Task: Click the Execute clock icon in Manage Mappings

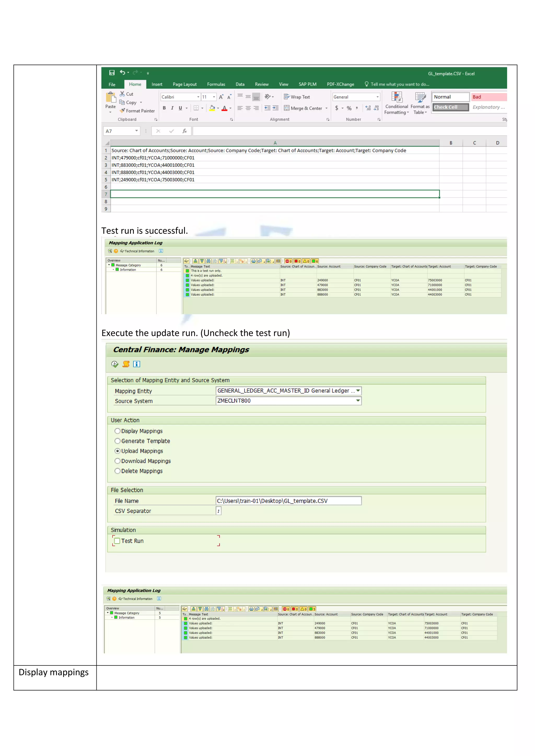Action: coord(115,364)
